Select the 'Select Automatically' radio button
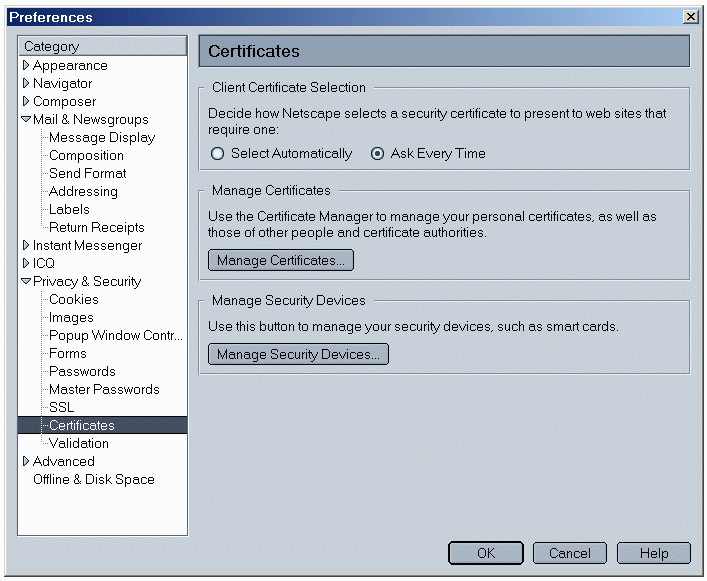Image resolution: width=707 pixels, height=581 pixels. pyautogui.click(x=218, y=154)
